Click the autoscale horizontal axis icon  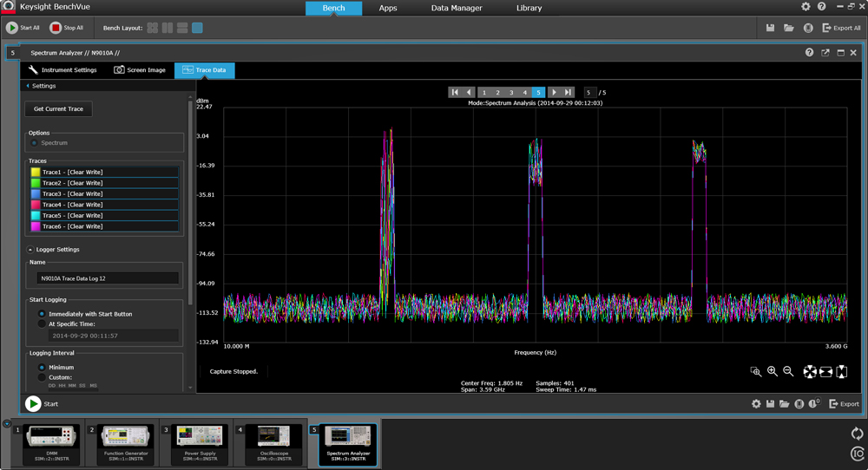point(826,371)
